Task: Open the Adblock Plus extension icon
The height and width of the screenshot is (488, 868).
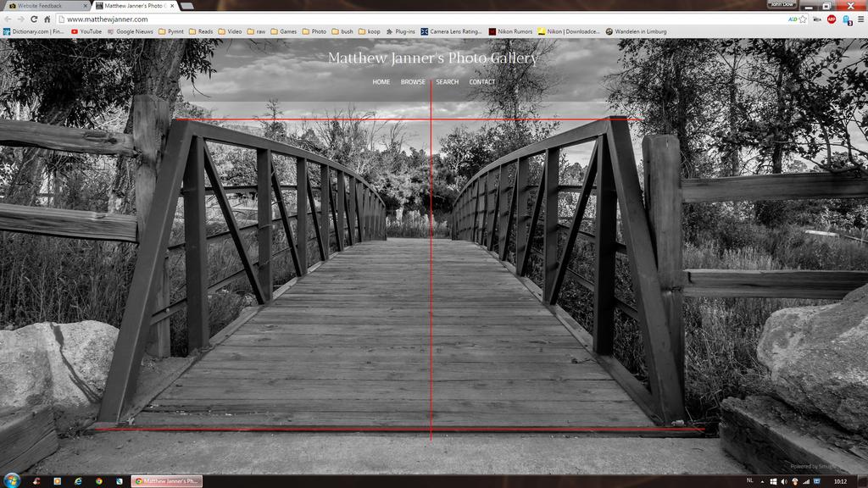Action: tap(831, 19)
